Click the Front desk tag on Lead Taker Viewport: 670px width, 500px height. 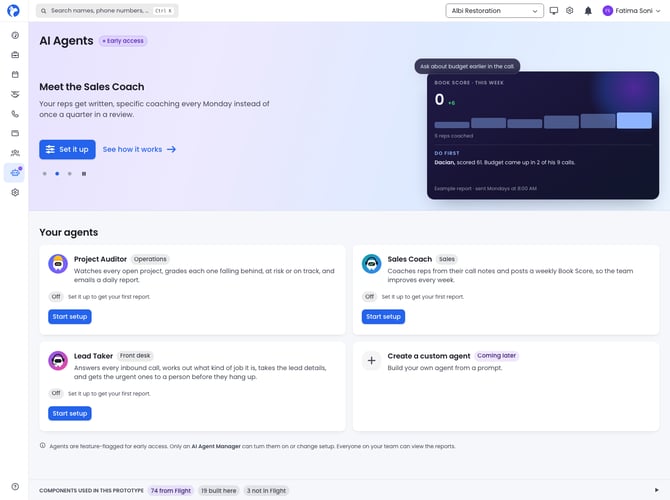pos(135,356)
